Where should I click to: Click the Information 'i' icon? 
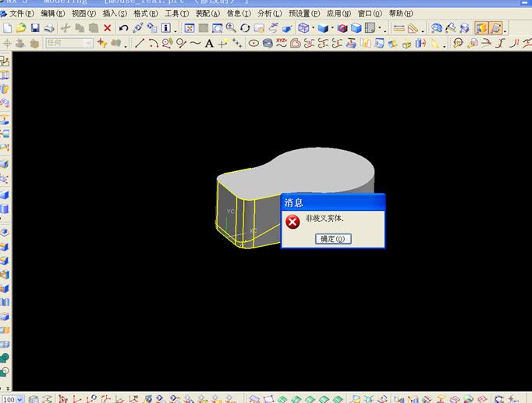point(165,28)
